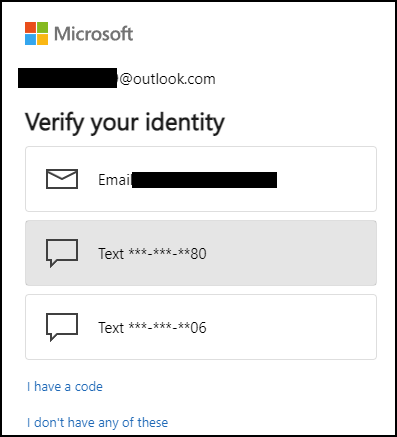Click the Microsoft four-color logo
397x437 pixels.
pyautogui.click(x=36, y=33)
